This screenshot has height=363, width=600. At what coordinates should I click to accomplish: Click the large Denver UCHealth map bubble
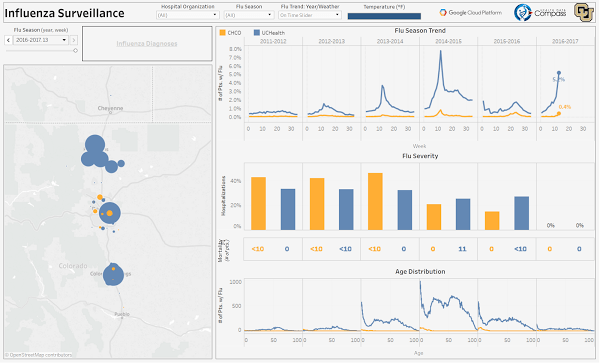(110, 213)
